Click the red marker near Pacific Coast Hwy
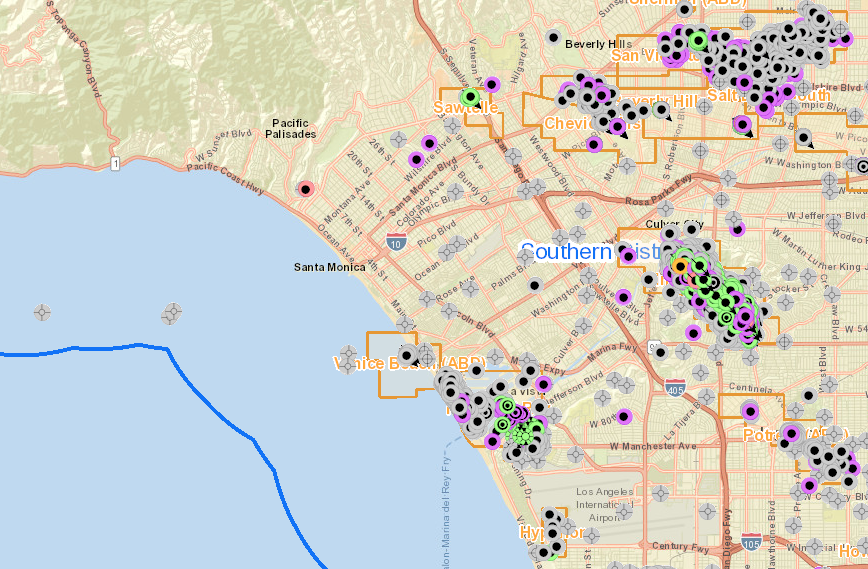The height and width of the screenshot is (569, 868). pyautogui.click(x=306, y=188)
